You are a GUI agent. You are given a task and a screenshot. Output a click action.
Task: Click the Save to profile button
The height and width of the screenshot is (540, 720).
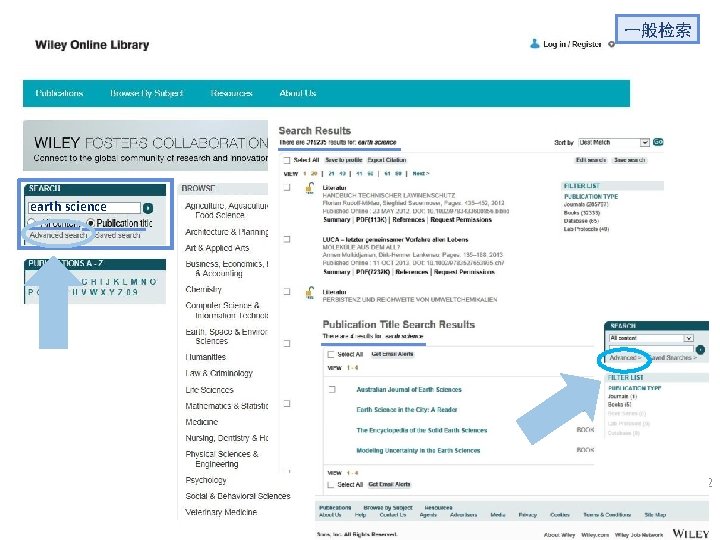pyautogui.click(x=343, y=160)
